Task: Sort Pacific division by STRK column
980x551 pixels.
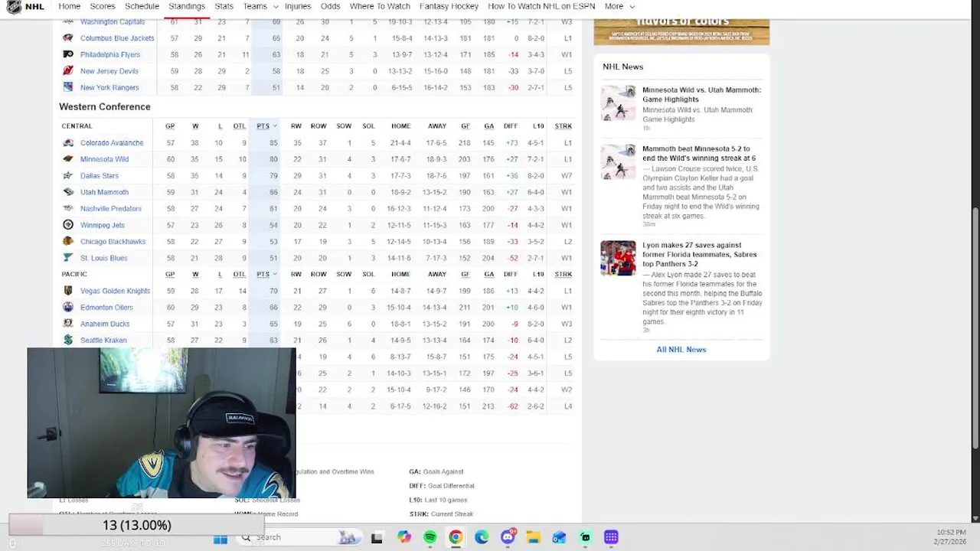Action: click(563, 274)
